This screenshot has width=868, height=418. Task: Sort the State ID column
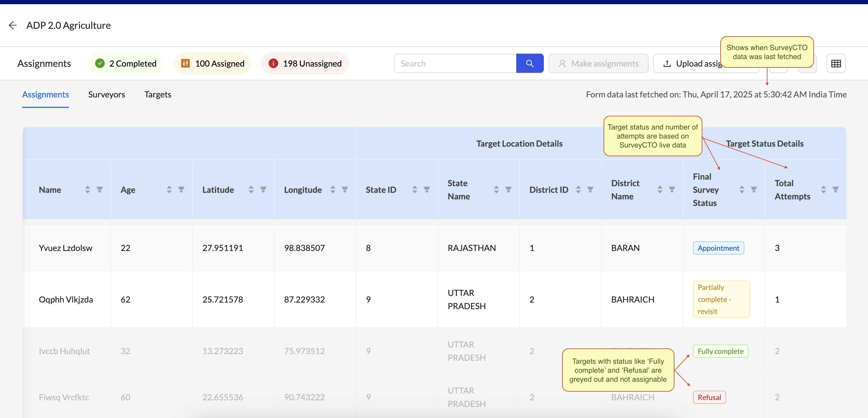click(x=414, y=190)
